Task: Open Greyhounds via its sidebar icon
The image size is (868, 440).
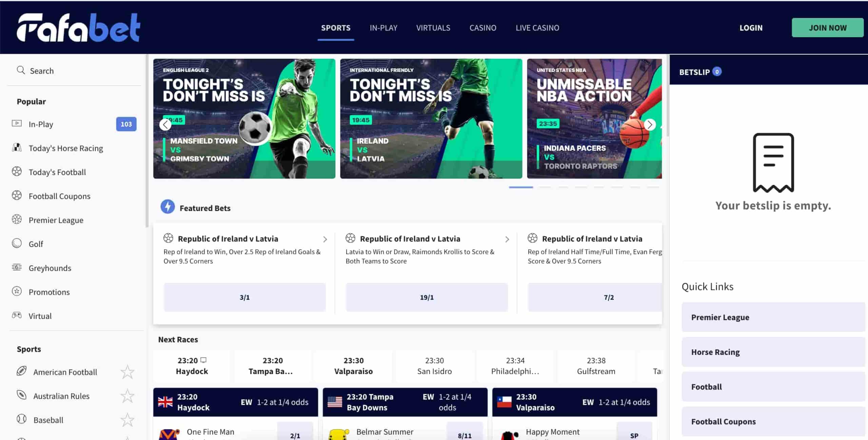Action: pyautogui.click(x=17, y=267)
